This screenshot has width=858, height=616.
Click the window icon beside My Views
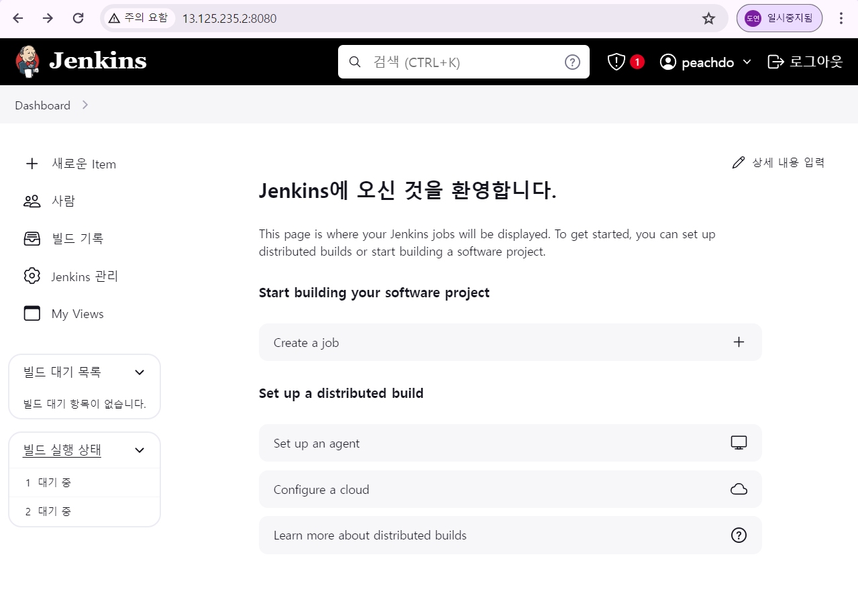(32, 313)
